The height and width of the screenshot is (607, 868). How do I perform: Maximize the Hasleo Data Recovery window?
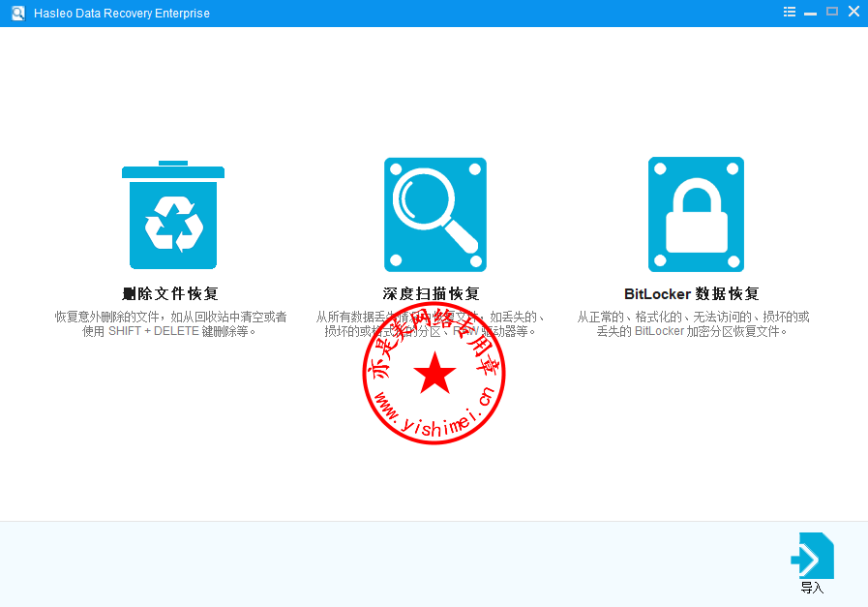pyautogui.click(x=832, y=11)
